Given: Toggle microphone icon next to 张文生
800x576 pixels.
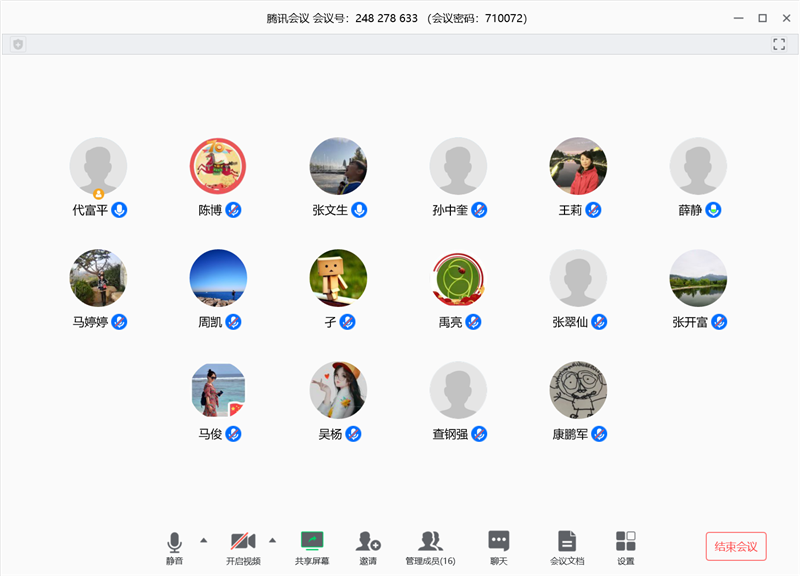Looking at the screenshot, I should 359,210.
